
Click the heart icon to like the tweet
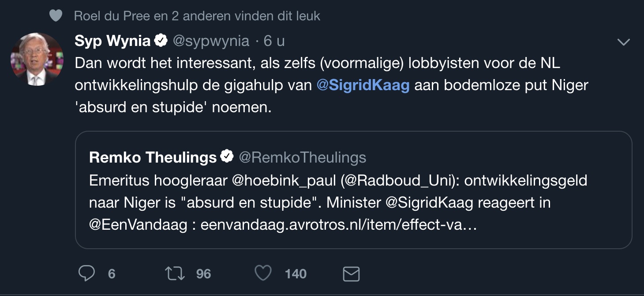262,273
